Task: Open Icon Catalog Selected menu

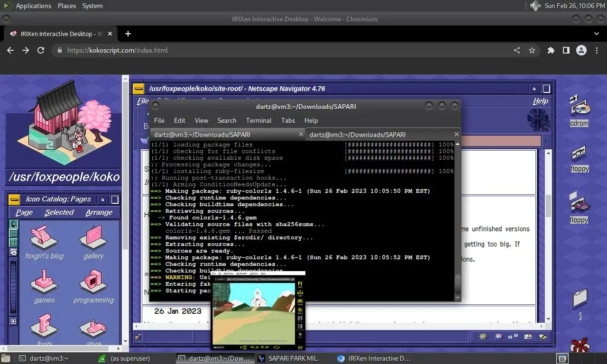Action: click(59, 212)
